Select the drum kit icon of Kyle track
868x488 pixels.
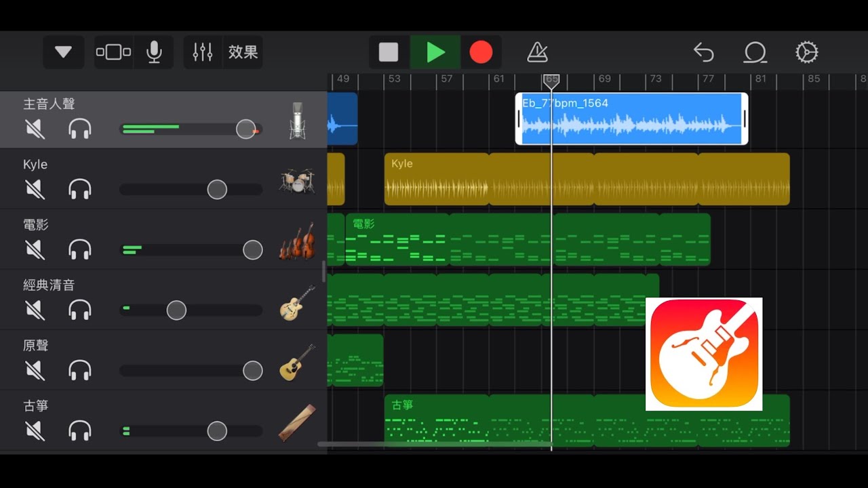click(x=297, y=181)
